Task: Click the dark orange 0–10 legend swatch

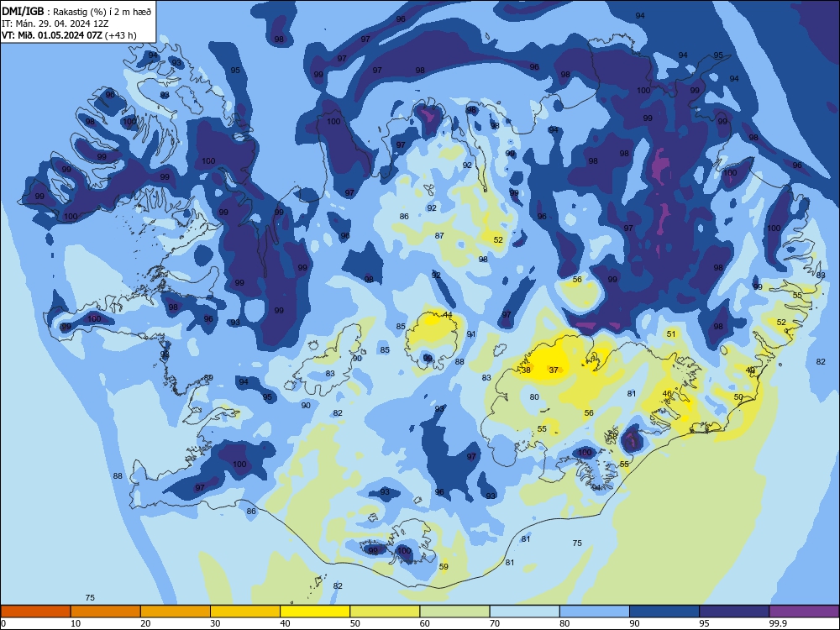Action: click(x=35, y=612)
